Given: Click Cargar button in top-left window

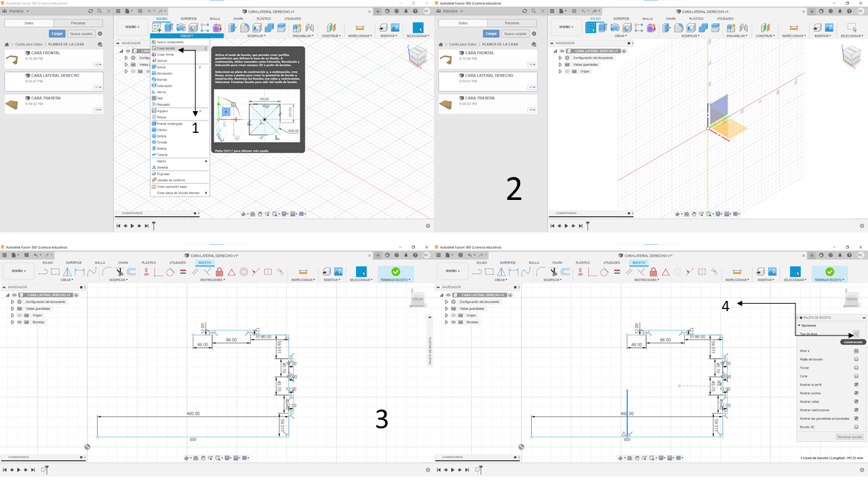Looking at the screenshot, I should tap(57, 33).
